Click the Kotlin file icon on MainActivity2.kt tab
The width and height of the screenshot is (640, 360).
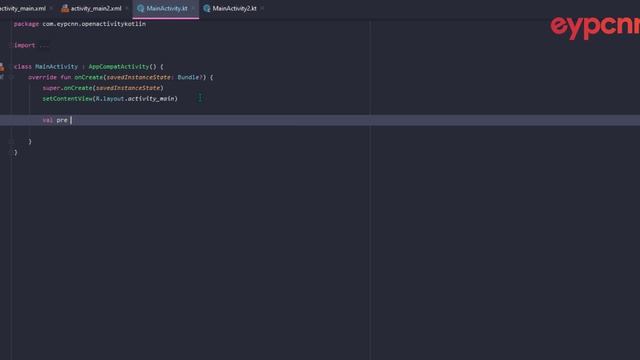(207, 9)
